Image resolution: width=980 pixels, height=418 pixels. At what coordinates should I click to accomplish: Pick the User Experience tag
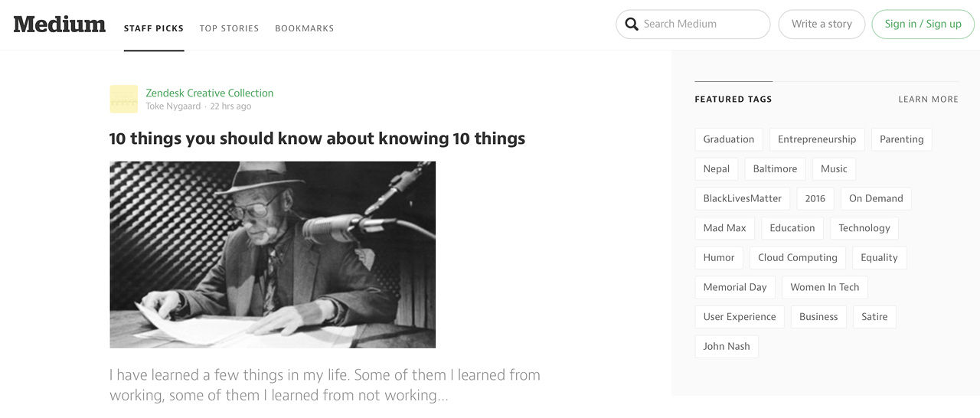pos(740,317)
